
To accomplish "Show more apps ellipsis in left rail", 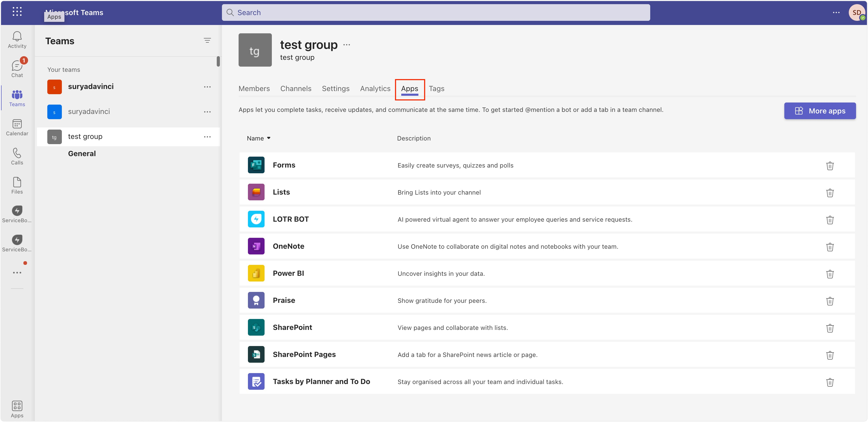I will [17, 273].
